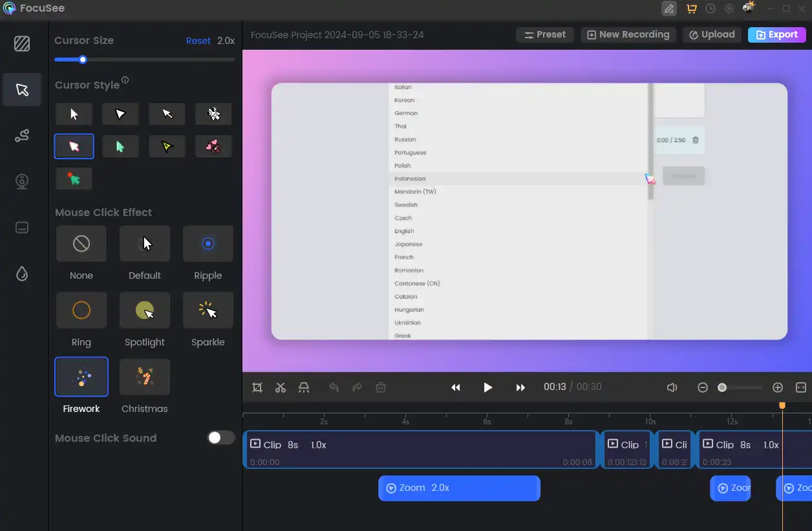
Task: Choose the Spotlight click effect
Action: pyautogui.click(x=145, y=310)
